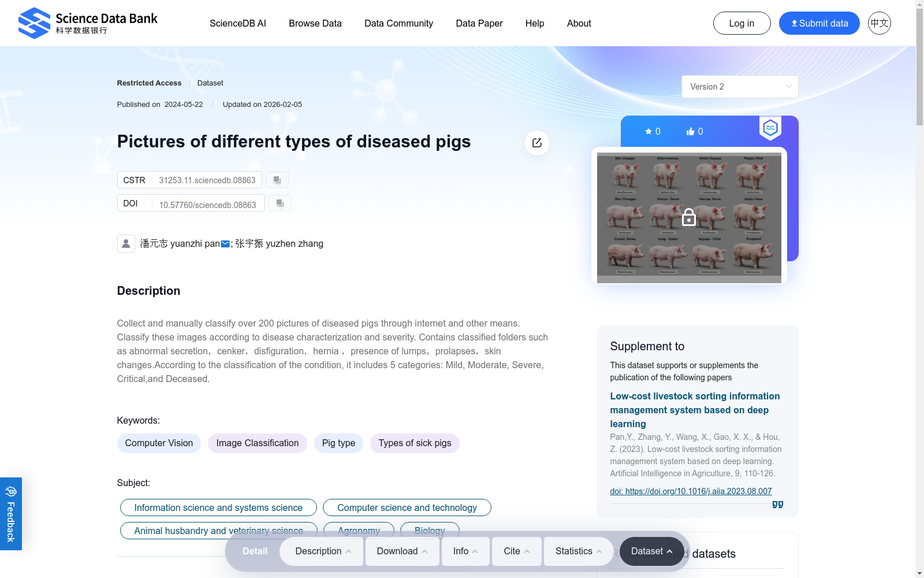924x578 pixels.
Task: Open the Help menu
Action: [x=535, y=23]
